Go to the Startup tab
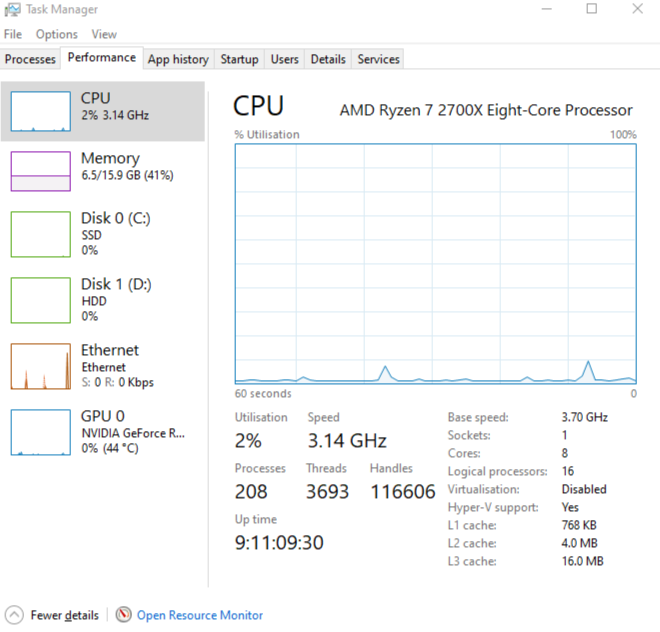 click(239, 59)
